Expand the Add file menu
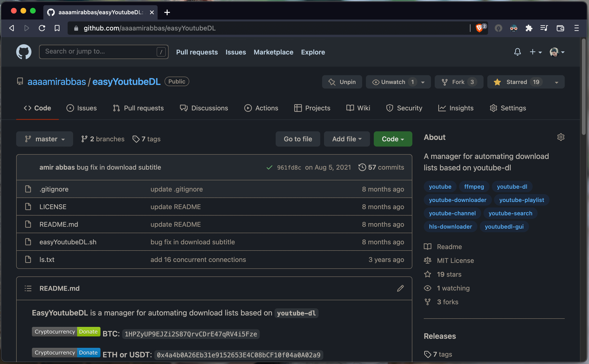 click(x=346, y=139)
